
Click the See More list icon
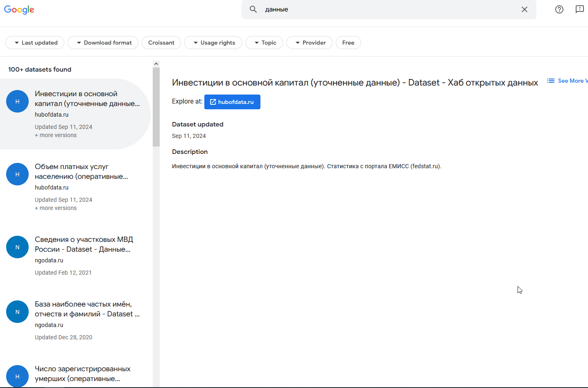[551, 81]
